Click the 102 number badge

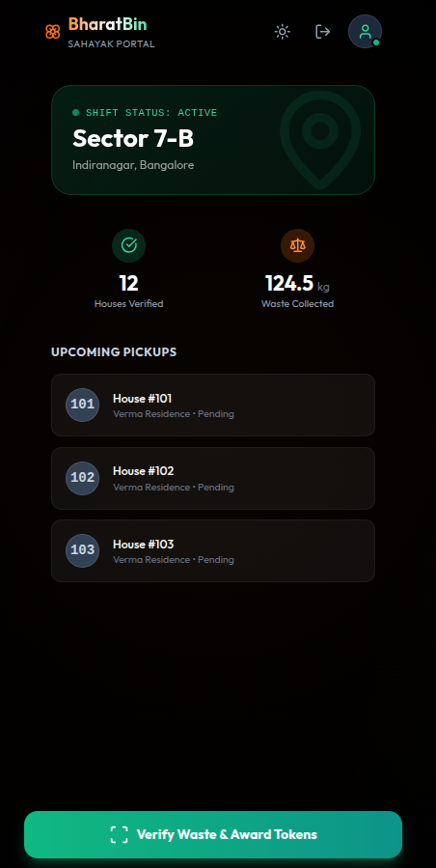coord(82,478)
